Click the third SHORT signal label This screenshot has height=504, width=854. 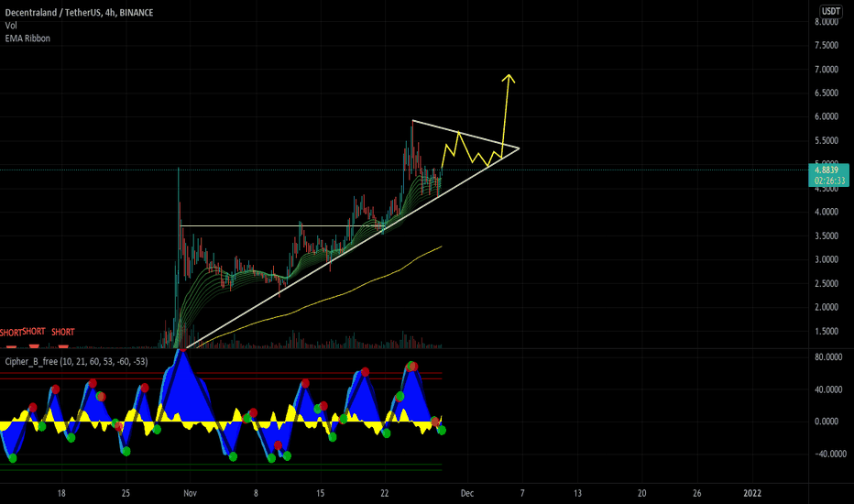(x=62, y=332)
